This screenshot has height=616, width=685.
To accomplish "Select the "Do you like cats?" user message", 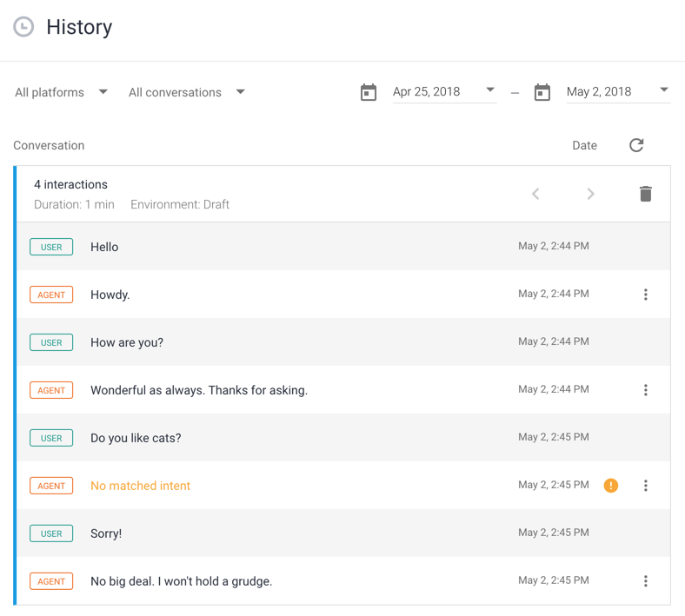I will pos(136,438).
